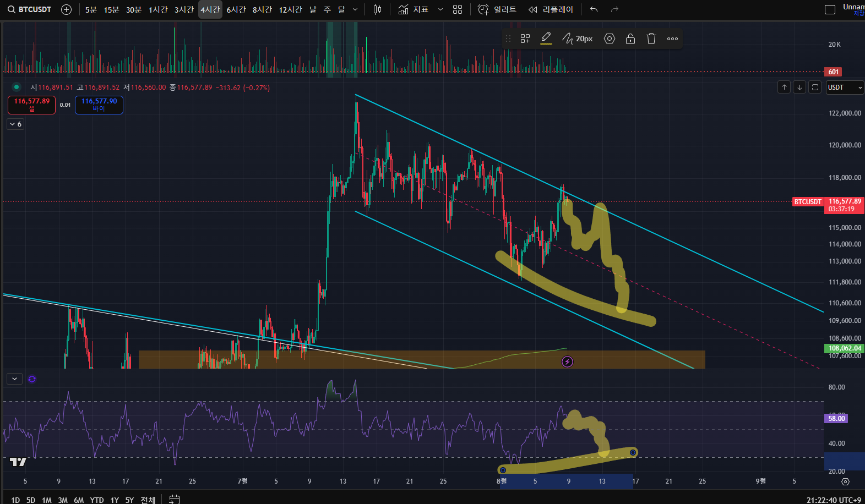
Task: Delete the selected drawing with trash icon
Action: tap(651, 39)
